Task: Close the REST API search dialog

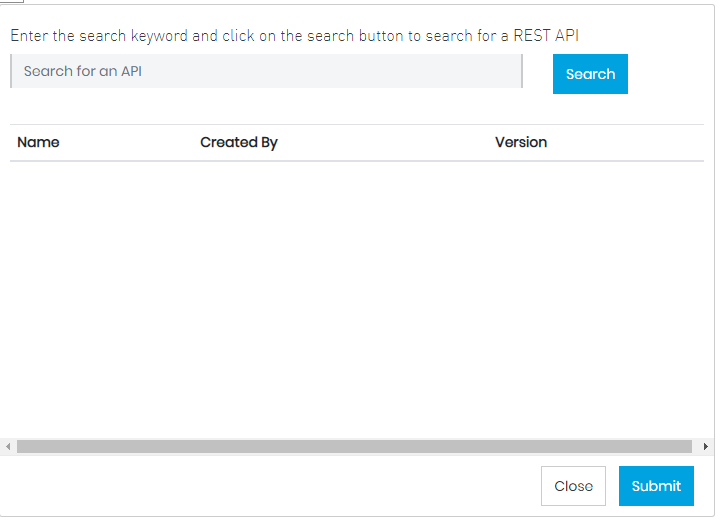Action: pos(573,486)
